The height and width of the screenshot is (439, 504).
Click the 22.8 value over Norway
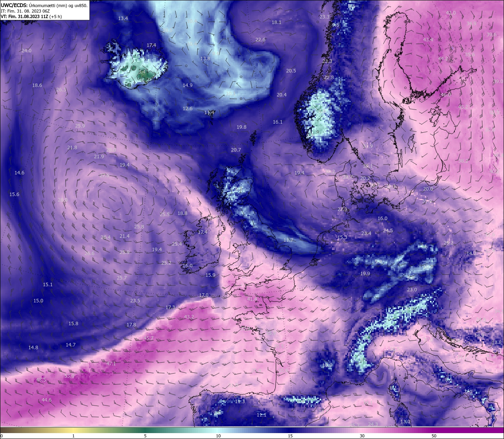point(329,78)
